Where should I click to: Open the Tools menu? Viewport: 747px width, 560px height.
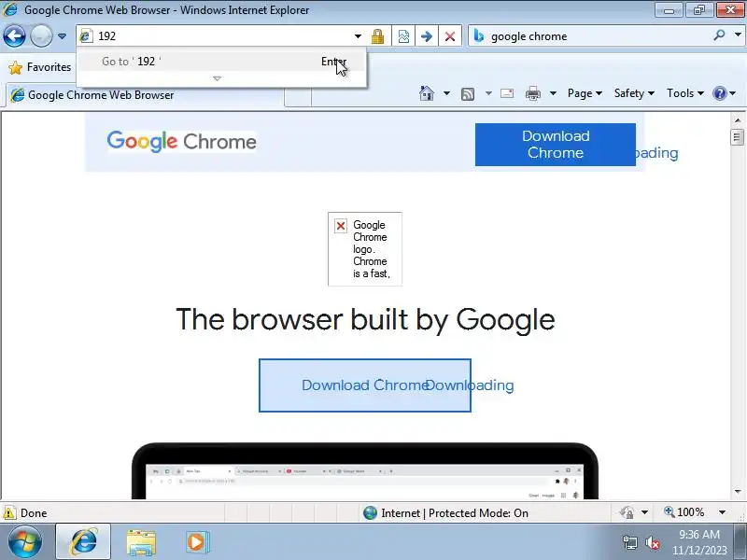point(685,93)
